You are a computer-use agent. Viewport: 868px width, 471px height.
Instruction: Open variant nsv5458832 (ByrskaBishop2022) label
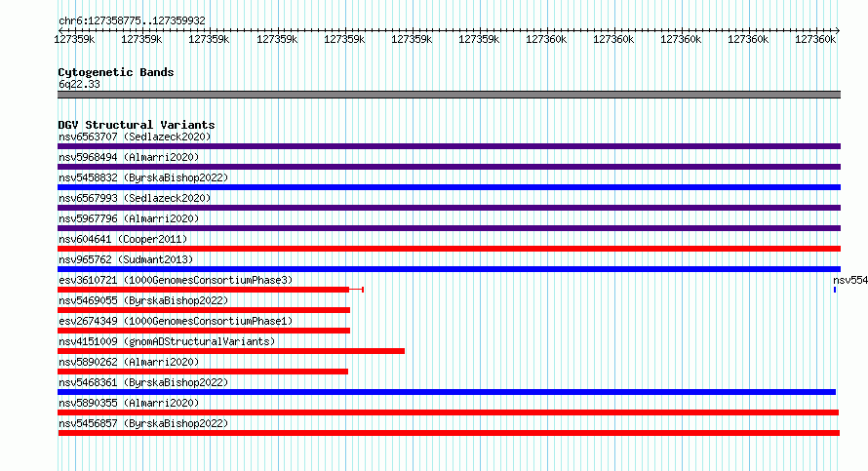tap(143, 177)
